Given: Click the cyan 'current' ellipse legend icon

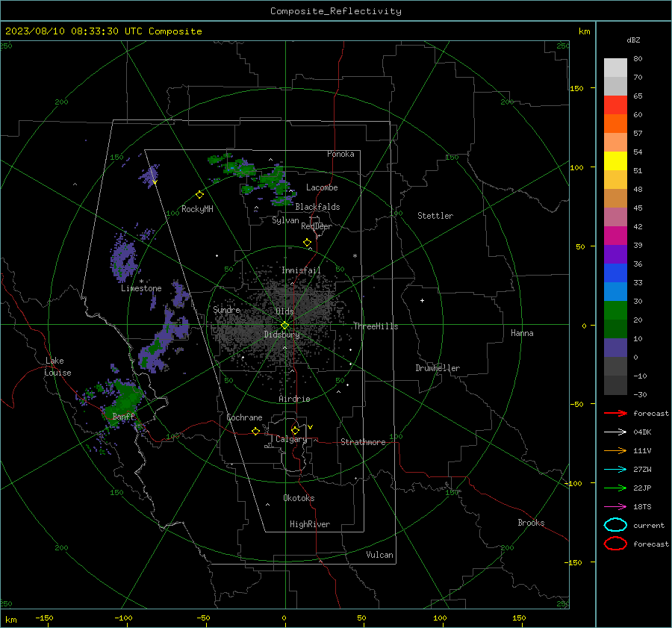Looking at the screenshot, I should (615, 525).
